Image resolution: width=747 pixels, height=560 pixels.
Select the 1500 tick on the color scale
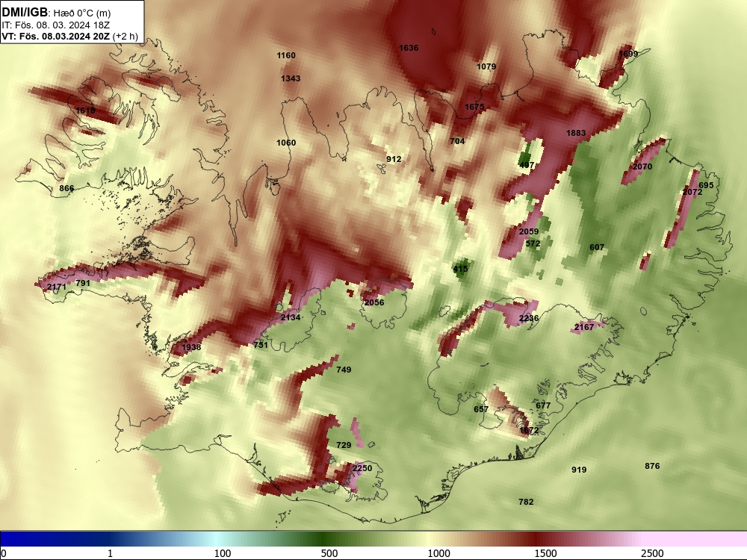click(545, 553)
